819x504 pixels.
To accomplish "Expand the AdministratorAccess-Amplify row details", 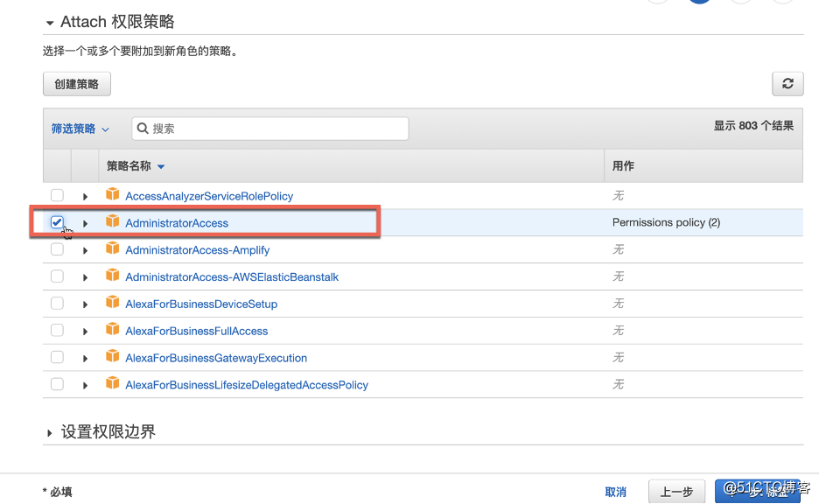I will tap(85, 251).
